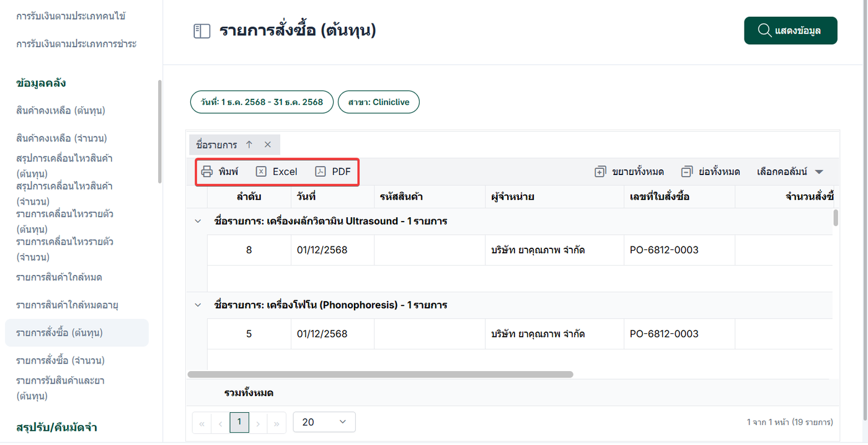868x445 pixels.
Task: Sort by the วันที่ column header
Action: (x=306, y=197)
